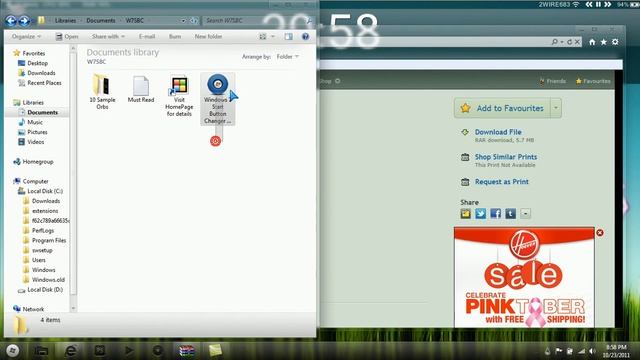Open the view options dropdown arrow
Screen dimensions: 640x360
[273, 36]
